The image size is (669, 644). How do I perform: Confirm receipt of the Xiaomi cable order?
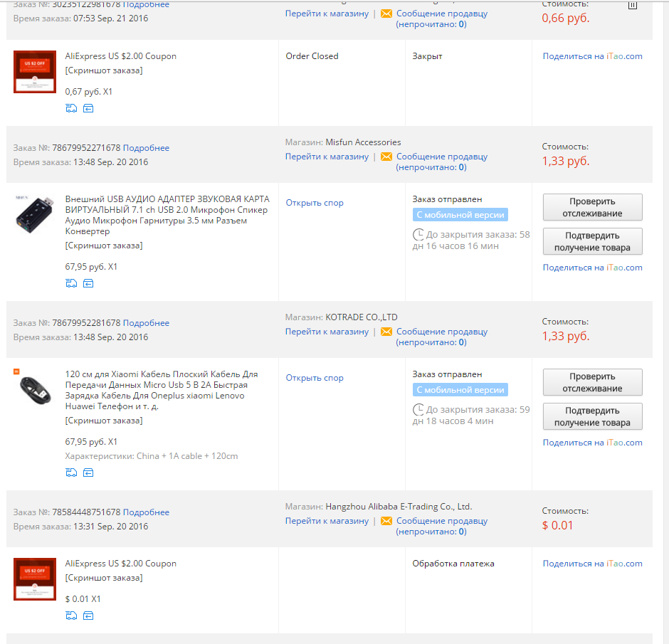tap(592, 416)
